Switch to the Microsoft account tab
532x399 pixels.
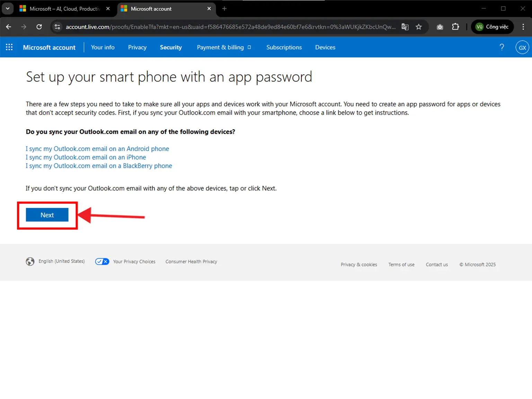tap(156, 9)
